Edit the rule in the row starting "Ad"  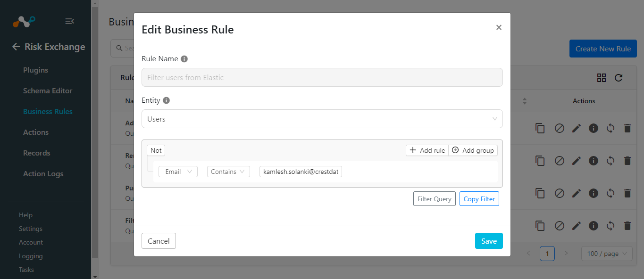[x=577, y=128]
